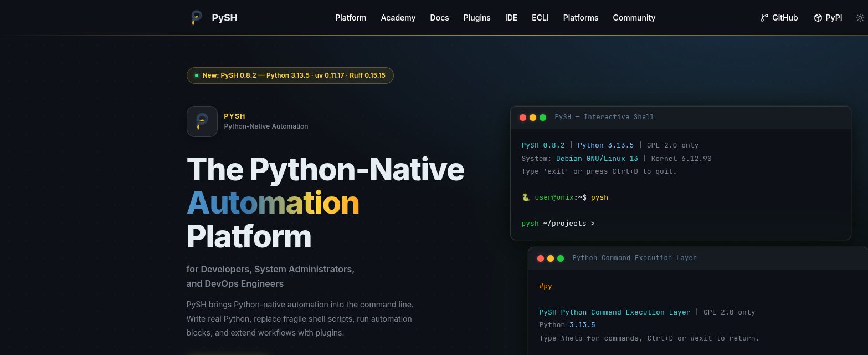
Task: Click the GitHub branch icon
Action: (764, 18)
